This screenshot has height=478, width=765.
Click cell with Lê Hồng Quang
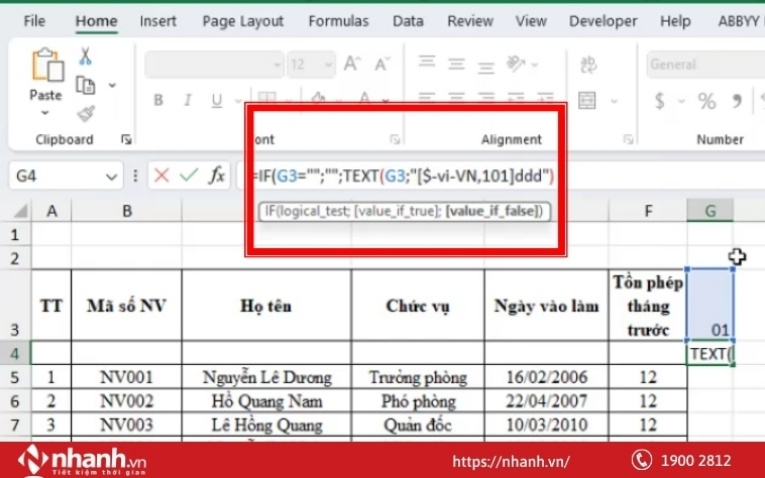pyautogui.click(x=266, y=425)
